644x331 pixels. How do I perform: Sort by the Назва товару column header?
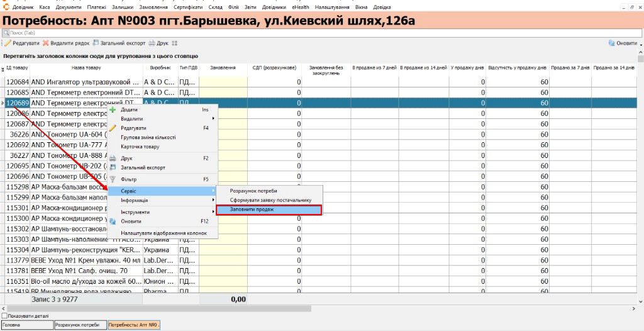point(86,67)
